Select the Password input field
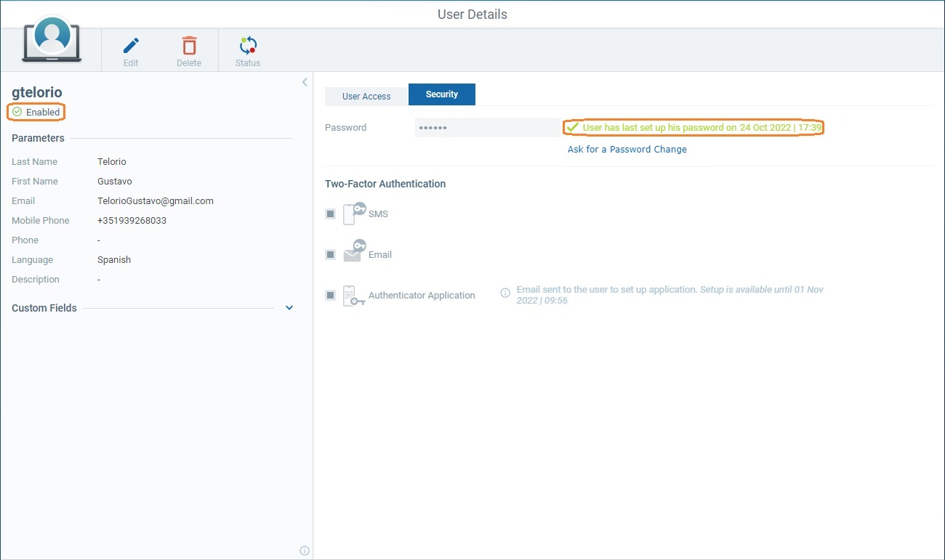This screenshot has width=945, height=560. [480, 127]
